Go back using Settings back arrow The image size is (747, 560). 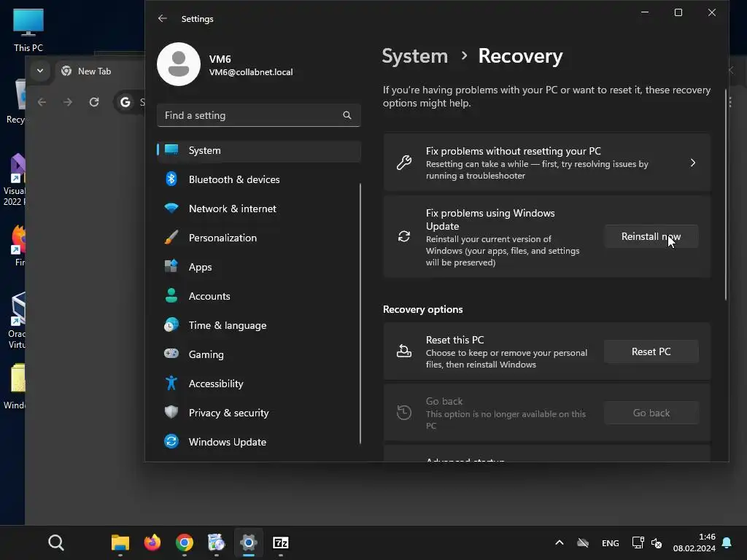pos(163,18)
